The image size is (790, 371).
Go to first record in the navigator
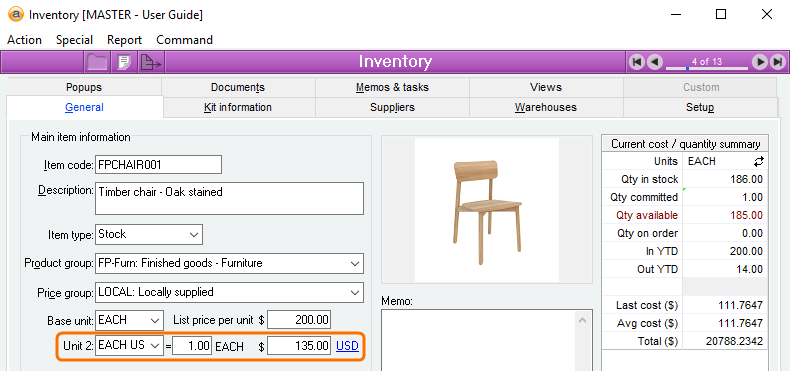point(637,62)
